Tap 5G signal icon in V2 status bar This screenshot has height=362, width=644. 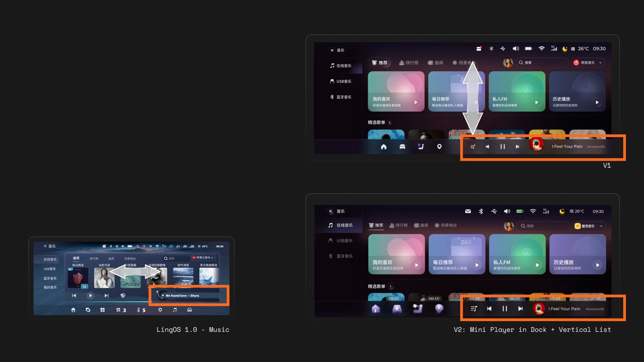click(546, 211)
